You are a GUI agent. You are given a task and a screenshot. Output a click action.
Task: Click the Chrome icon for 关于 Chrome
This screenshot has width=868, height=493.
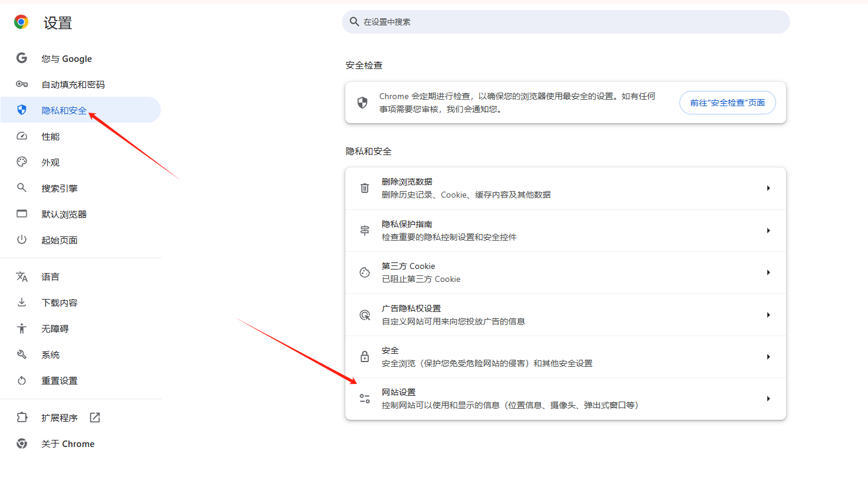22,443
